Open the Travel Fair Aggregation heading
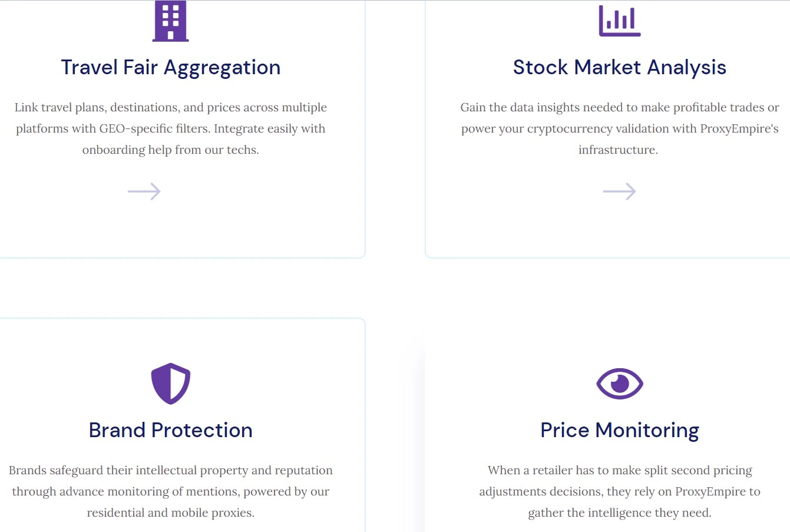This screenshot has width=790, height=532. pos(170,68)
